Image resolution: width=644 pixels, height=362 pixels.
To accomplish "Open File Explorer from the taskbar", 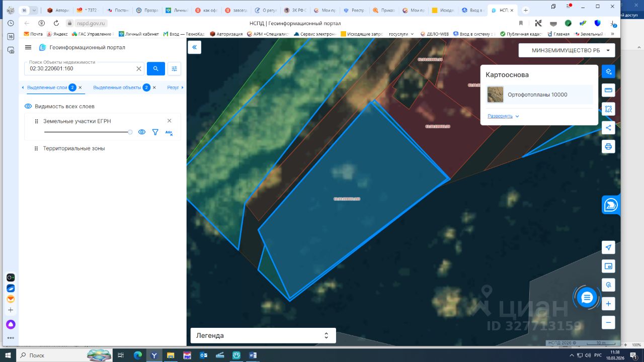I will click(x=171, y=355).
